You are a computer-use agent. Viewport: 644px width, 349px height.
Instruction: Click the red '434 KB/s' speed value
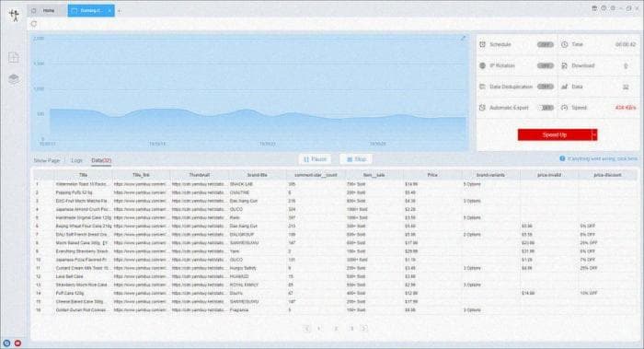pos(626,108)
